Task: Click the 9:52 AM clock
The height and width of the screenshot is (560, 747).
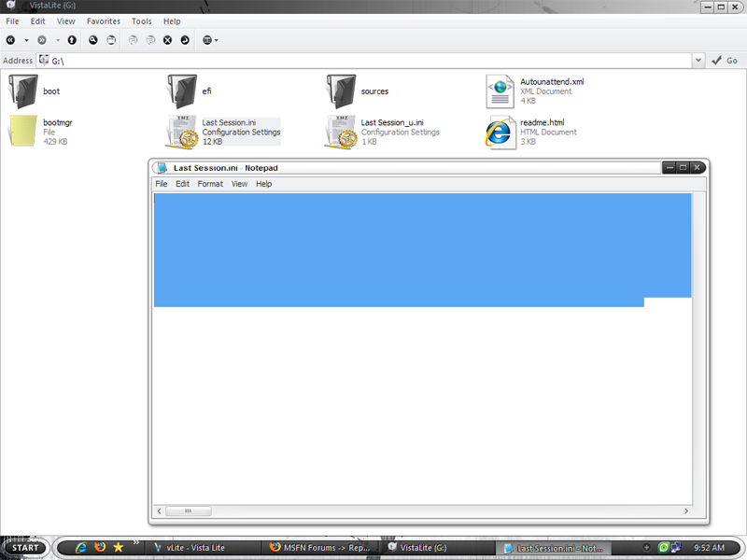Action: click(x=709, y=548)
